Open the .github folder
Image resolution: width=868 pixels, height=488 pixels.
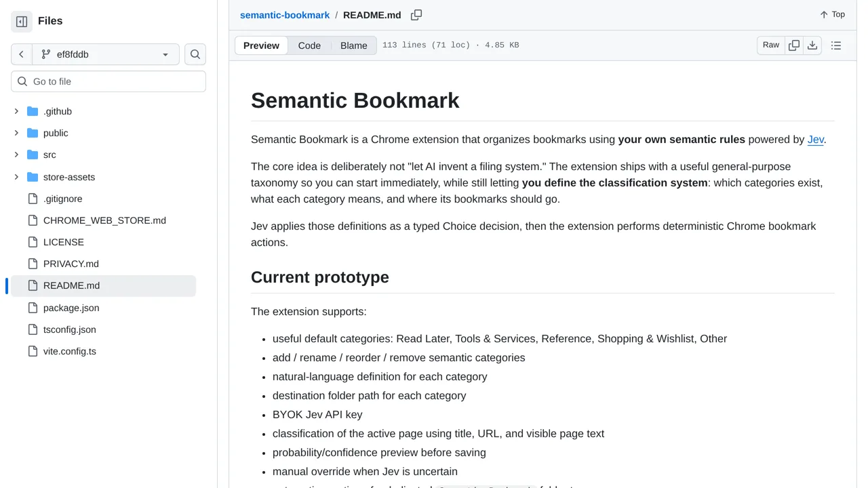58,111
